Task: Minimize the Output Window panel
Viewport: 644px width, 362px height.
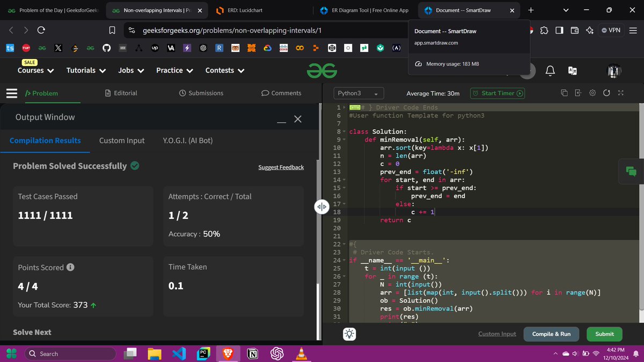Action: click(x=281, y=121)
